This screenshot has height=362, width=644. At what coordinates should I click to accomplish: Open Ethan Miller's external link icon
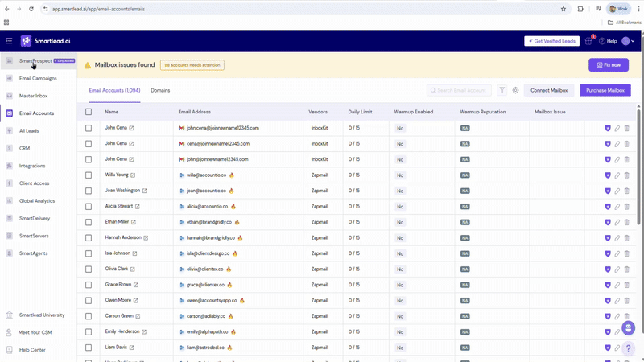tap(134, 222)
